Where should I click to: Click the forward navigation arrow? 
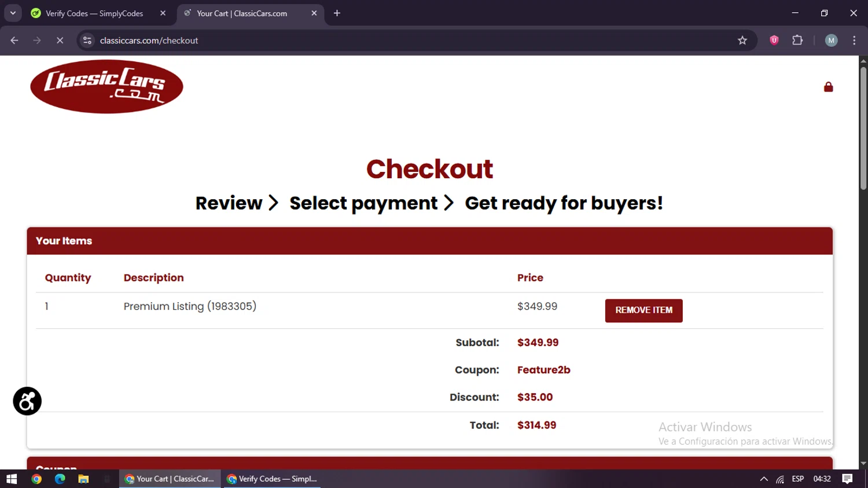37,41
